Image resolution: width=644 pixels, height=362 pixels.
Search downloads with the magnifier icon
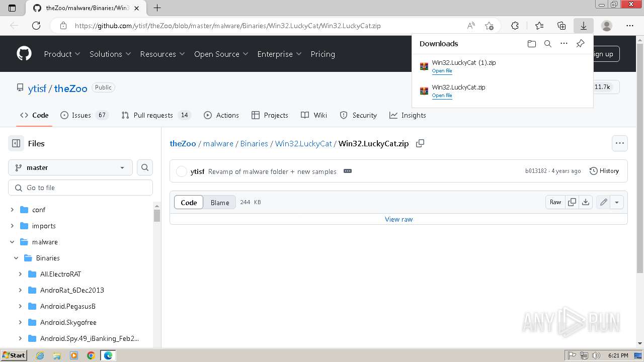pyautogui.click(x=548, y=44)
